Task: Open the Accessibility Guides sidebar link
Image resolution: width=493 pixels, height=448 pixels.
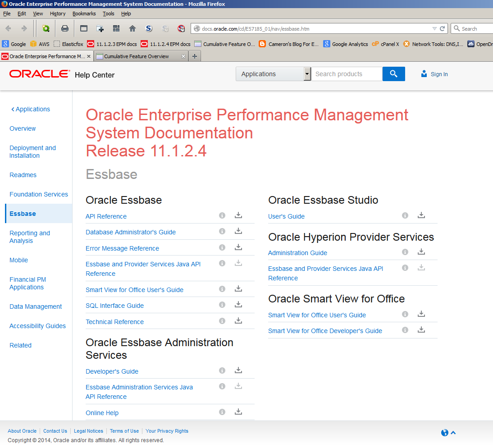Action: [x=37, y=326]
